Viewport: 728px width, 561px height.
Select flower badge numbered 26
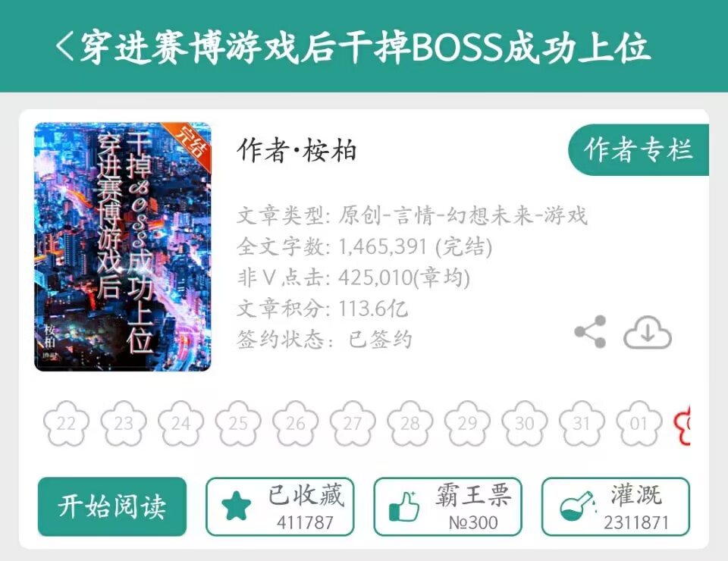coord(295,423)
